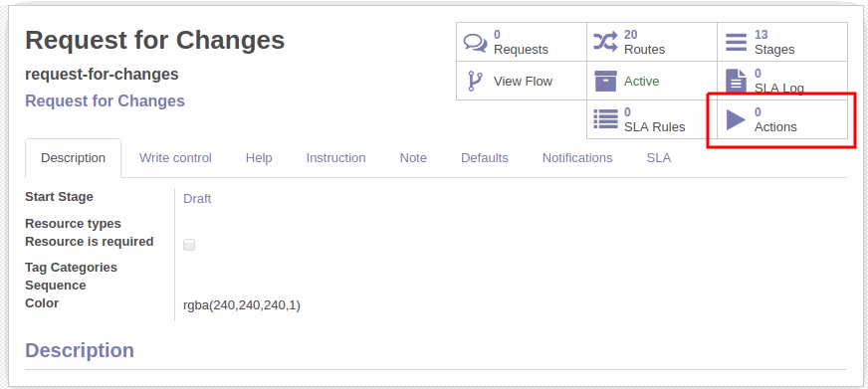868x389 pixels.
Task: Toggle the Active archive box icon
Action: click(x=605, y=81)
